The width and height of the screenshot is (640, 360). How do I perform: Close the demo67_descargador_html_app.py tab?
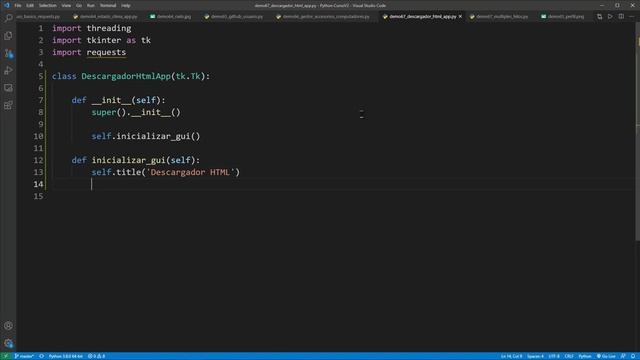click(x=460, y=17)
